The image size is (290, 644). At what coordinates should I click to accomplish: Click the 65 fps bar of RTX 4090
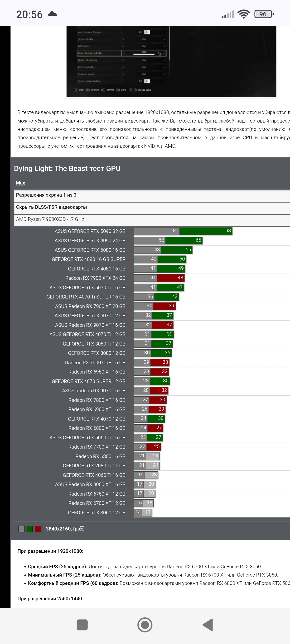coord(184,241)
